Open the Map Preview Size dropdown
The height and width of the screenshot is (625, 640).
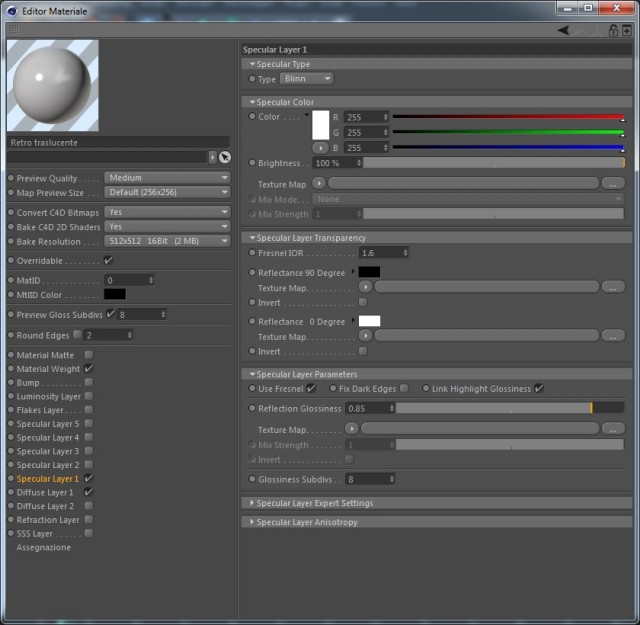(167, 192)
